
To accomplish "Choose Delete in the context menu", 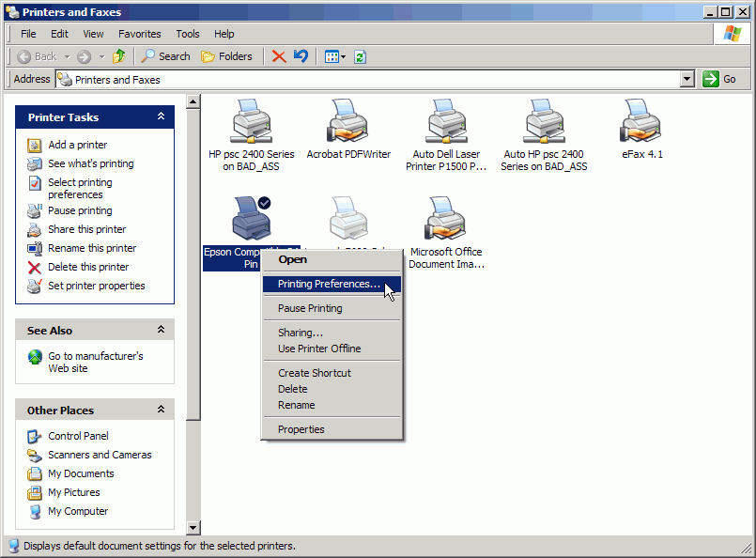I will pyautogui.click(x=332, y=389).
